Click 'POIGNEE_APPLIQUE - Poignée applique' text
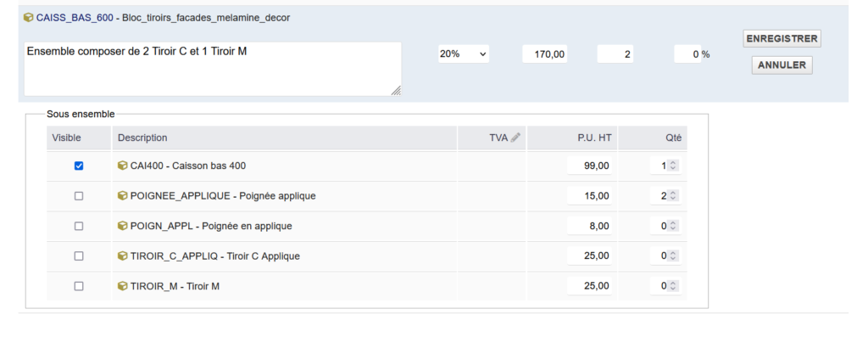This screenshot has height=337, width=868. pos(223,195)
